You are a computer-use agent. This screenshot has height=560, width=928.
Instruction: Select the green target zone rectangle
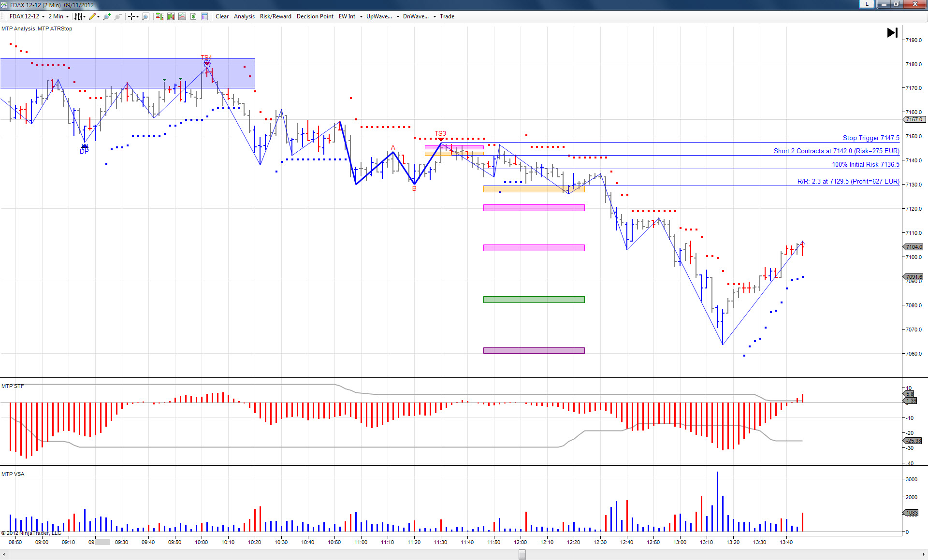(534, 300)
